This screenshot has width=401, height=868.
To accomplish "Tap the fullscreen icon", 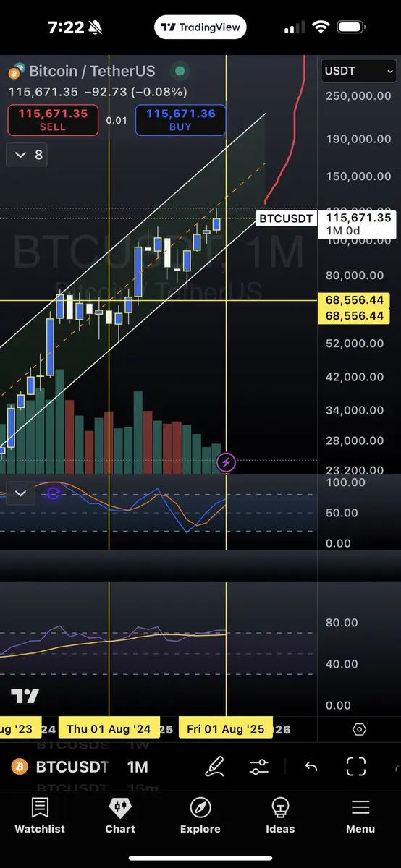I will click(x=355, y=767).
